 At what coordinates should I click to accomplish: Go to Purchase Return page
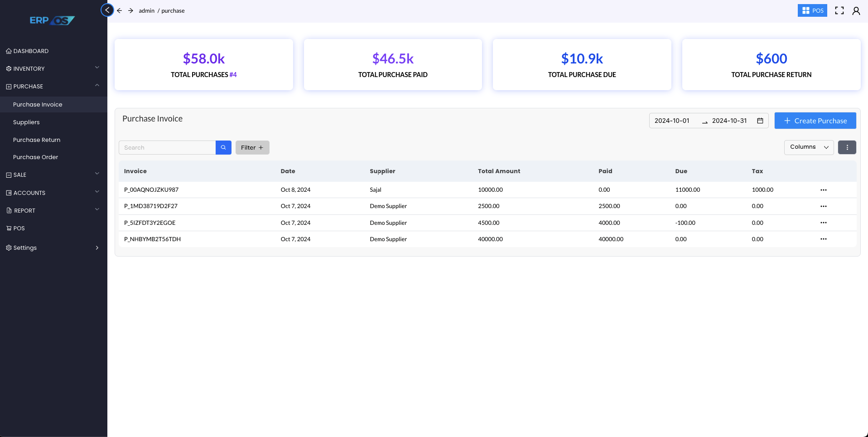click(37, 140)
